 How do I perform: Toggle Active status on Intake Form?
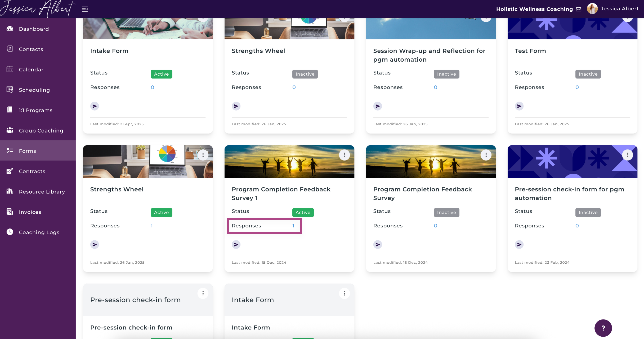pyautogui.click(x=162, y=74)
